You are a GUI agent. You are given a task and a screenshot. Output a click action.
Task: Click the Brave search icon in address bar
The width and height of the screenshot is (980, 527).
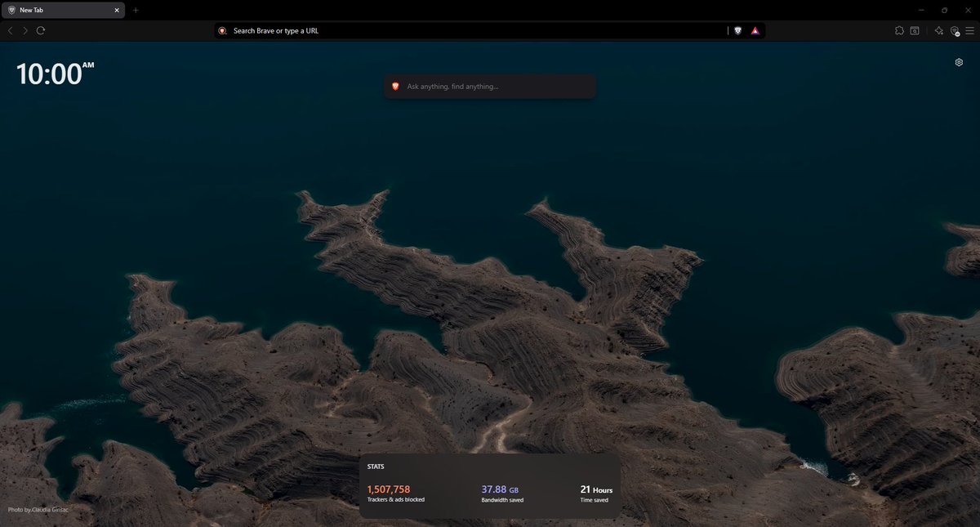pyautogui.click(x=222, y=30)
